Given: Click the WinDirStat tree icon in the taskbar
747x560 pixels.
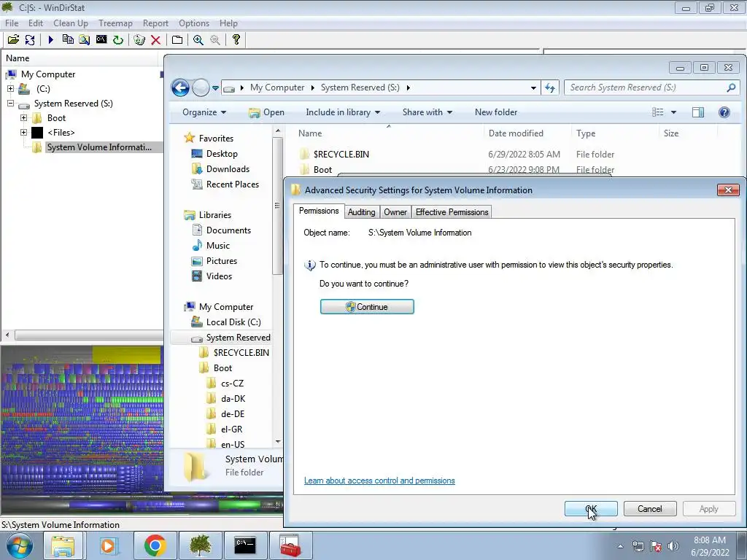Looking at the screenshot, I should (200, 545).
